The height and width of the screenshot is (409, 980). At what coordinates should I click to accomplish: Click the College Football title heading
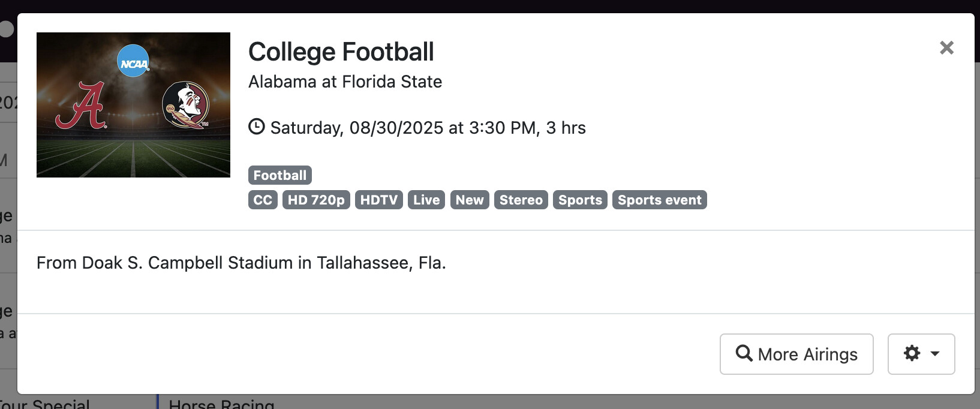click(341, 52)
